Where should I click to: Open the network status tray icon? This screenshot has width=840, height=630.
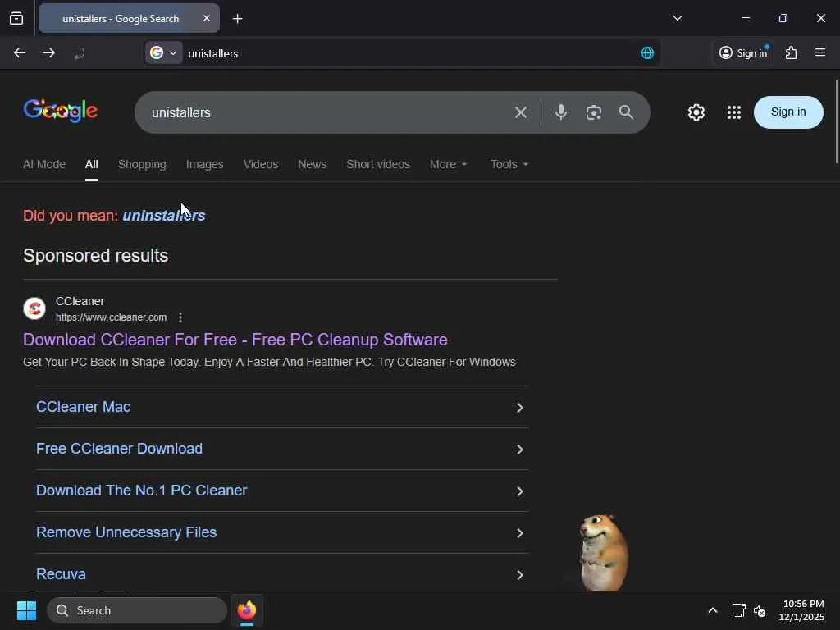pyautogui.click(x=738, y=610)
